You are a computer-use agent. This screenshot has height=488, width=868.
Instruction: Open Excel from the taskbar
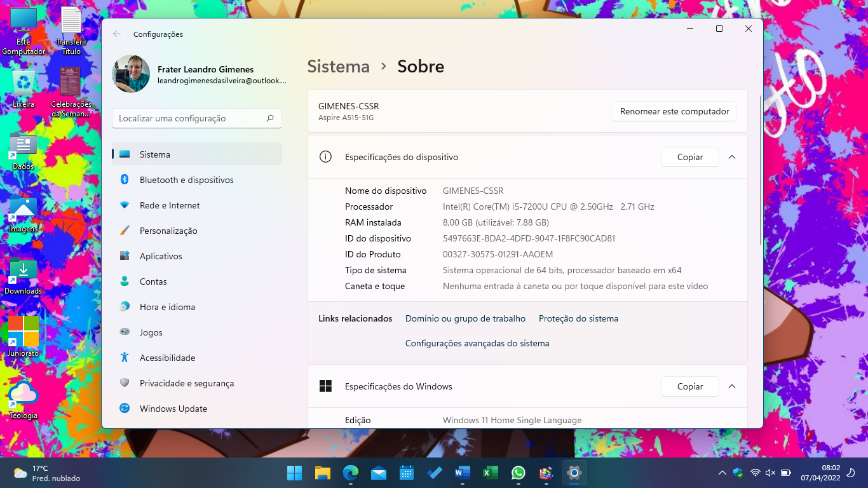[x=491, y=473]
